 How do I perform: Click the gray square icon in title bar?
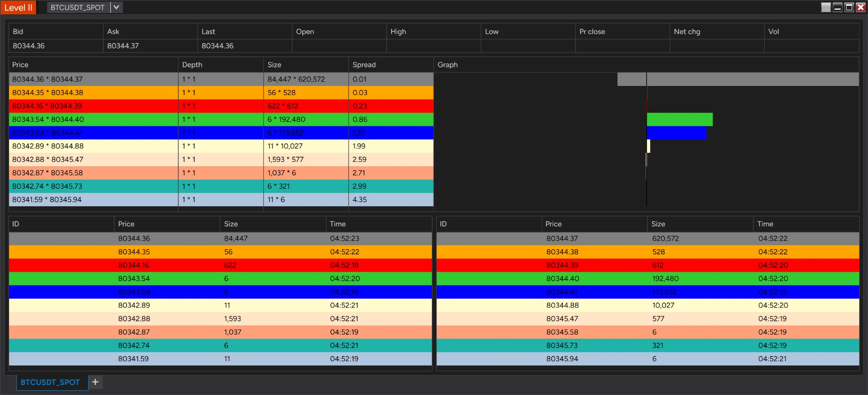click(826, 7)
